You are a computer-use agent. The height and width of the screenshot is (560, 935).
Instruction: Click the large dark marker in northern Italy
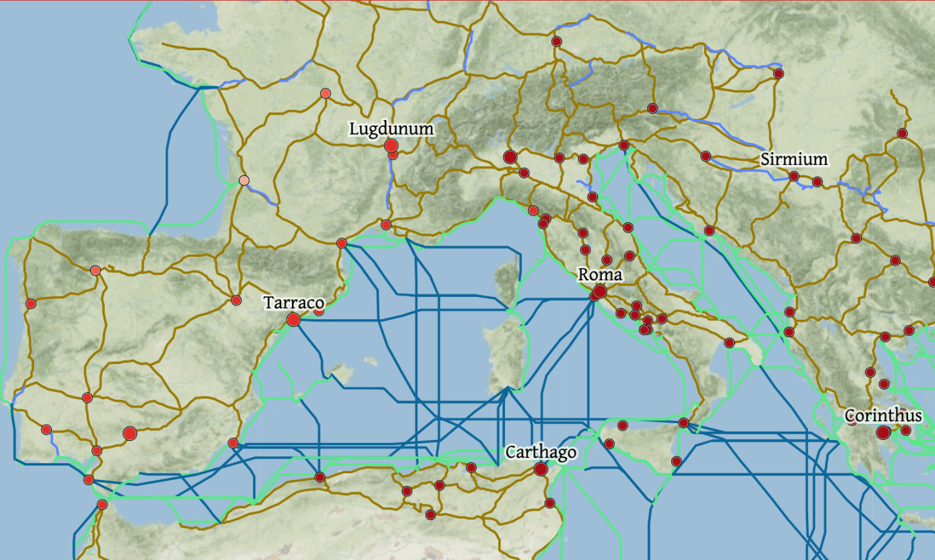pos(510,158)
